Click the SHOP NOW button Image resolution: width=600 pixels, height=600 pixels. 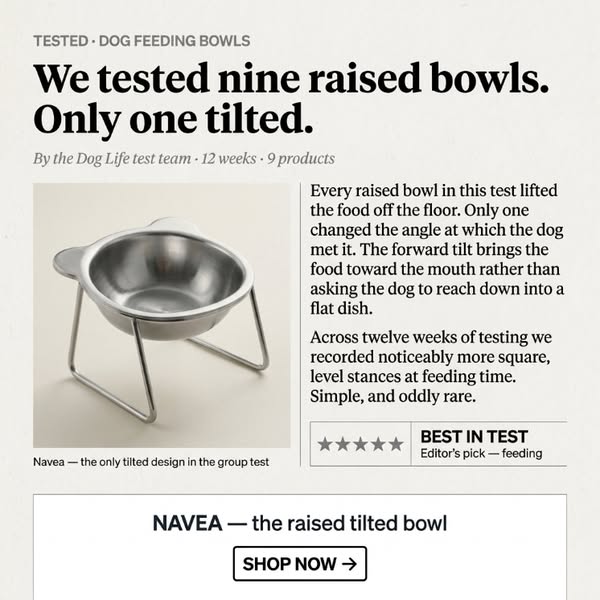tap(300, 564)
